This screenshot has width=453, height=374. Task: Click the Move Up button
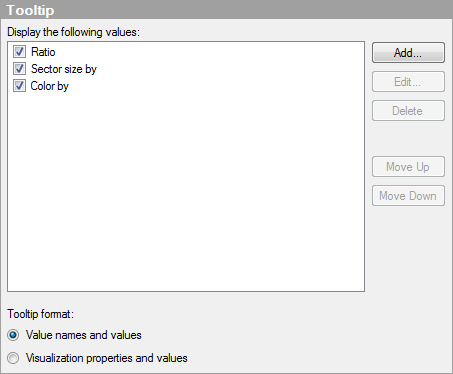(408, 167)
